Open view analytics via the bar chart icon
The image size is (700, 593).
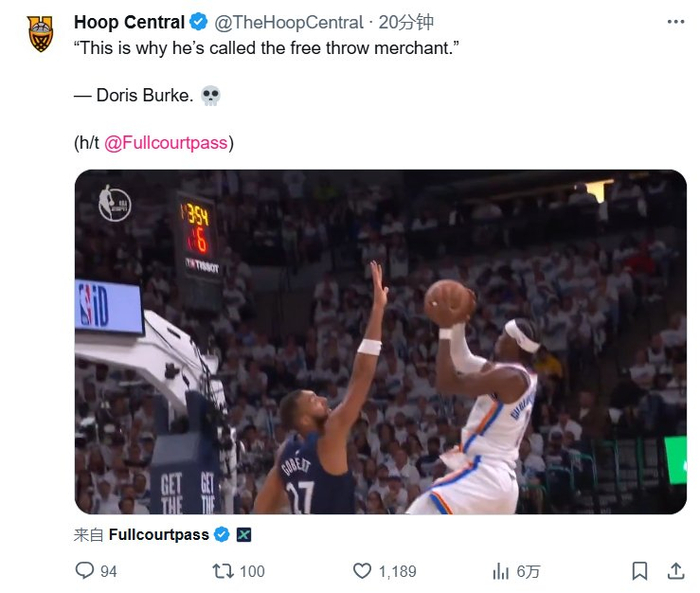pyautogui.click(x=501, y=571)
